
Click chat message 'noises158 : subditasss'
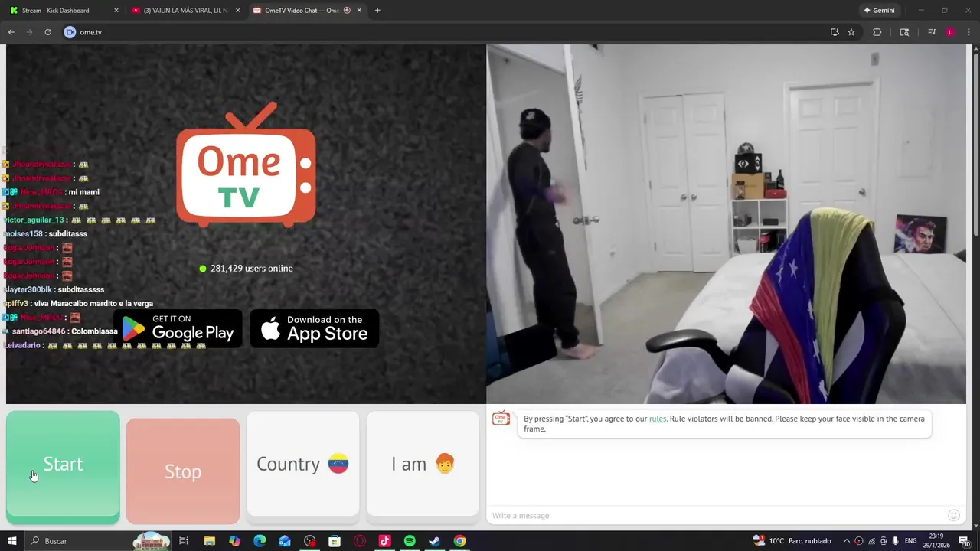[x=45, y=234]
